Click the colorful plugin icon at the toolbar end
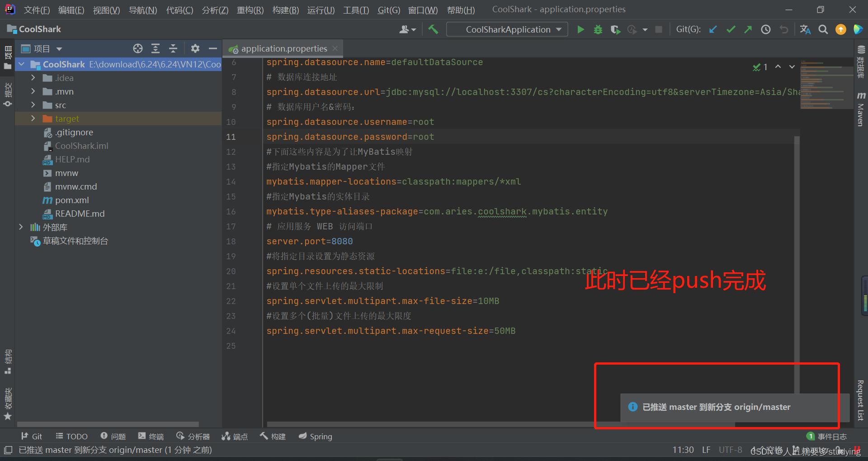 click(858, 29)
